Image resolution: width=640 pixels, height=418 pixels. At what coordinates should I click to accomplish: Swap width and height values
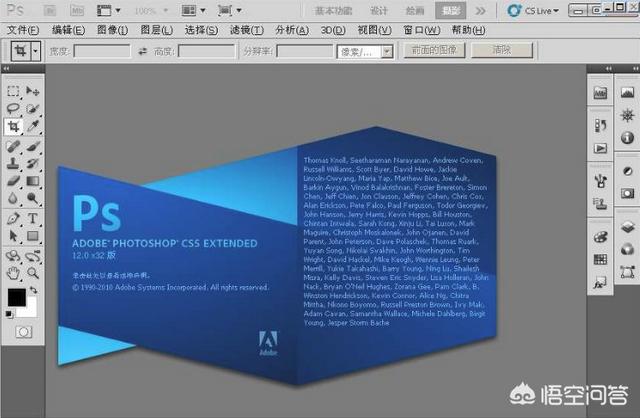point(142,51)
